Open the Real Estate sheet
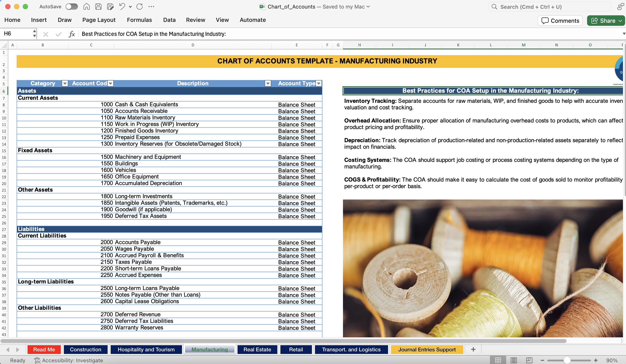The height and width of the screenshot is (364, 626). 257,349
